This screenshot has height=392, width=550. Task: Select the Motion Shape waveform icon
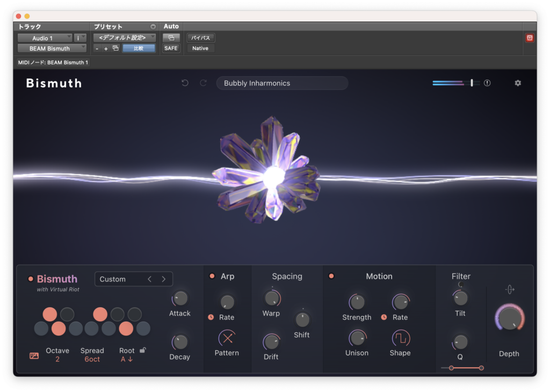pos(401,338)
